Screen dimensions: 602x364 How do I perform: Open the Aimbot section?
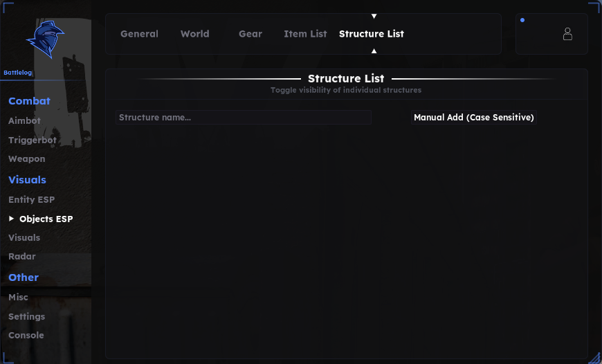(x=25, y=120)
